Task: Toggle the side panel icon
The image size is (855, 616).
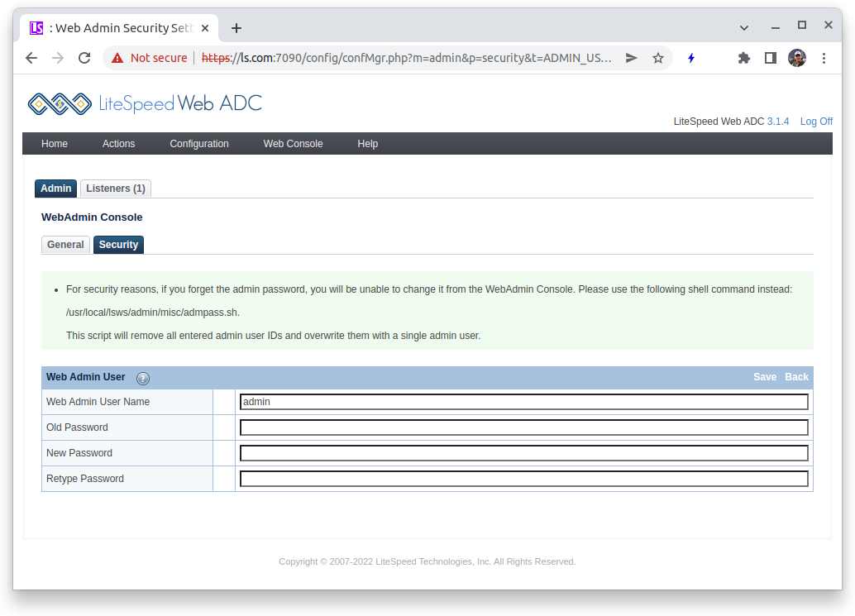Action: pyautogui.click(x=770, y=58)
